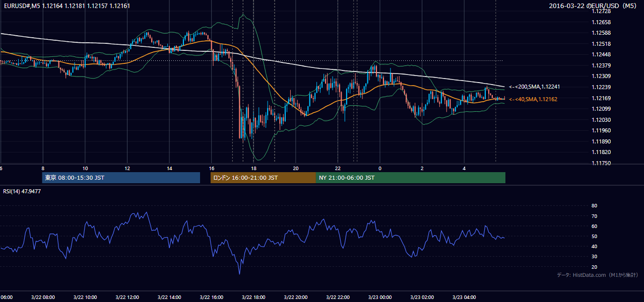This screenshot has height=302, width=644.
Task: Select price level 1.11820 on price axis
Action: coord(602,152)
